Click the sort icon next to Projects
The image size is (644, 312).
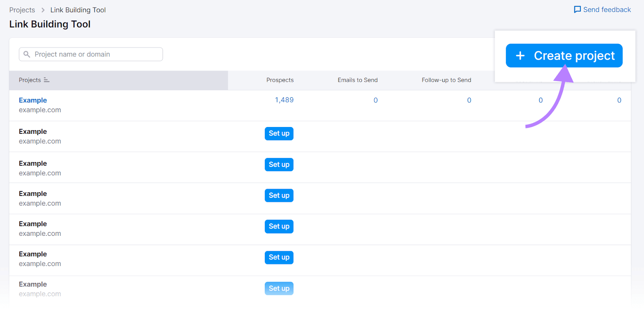pos(47,80)
